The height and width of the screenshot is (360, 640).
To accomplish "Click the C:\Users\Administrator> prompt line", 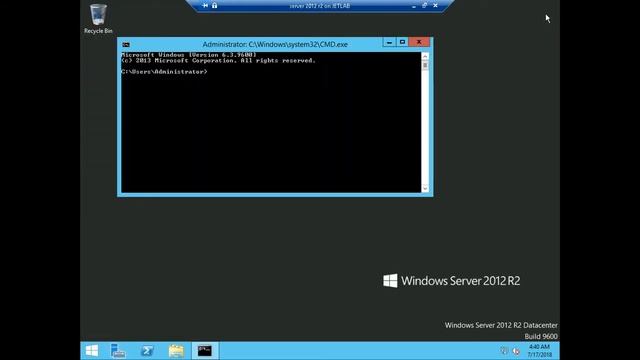I will tap(164, 71).
